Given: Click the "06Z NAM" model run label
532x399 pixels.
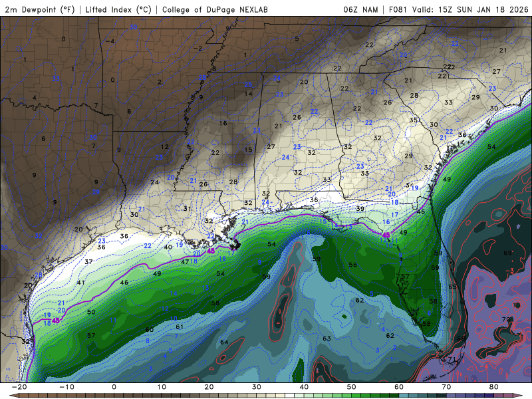Looking at the screenshot, I should point(360,9).
